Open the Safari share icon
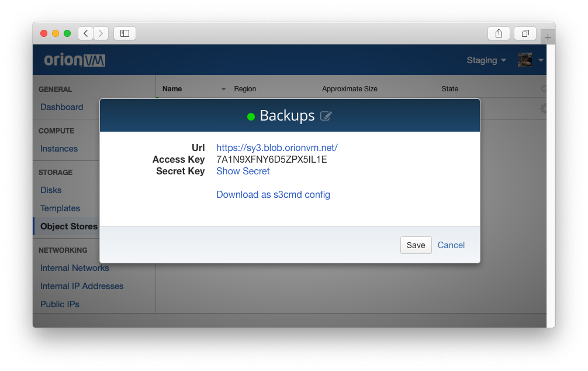Viewport: 588px width, 371px height. click(499, 33)
